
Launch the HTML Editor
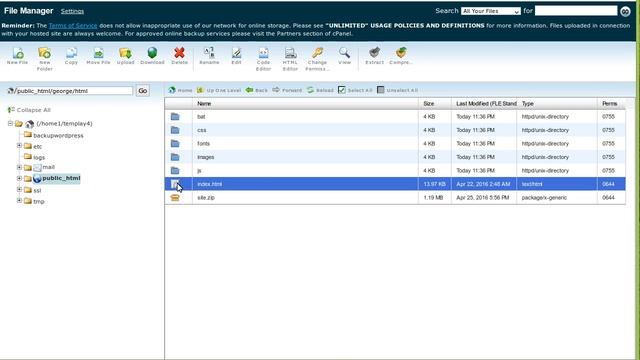click(x=290, y=59)
